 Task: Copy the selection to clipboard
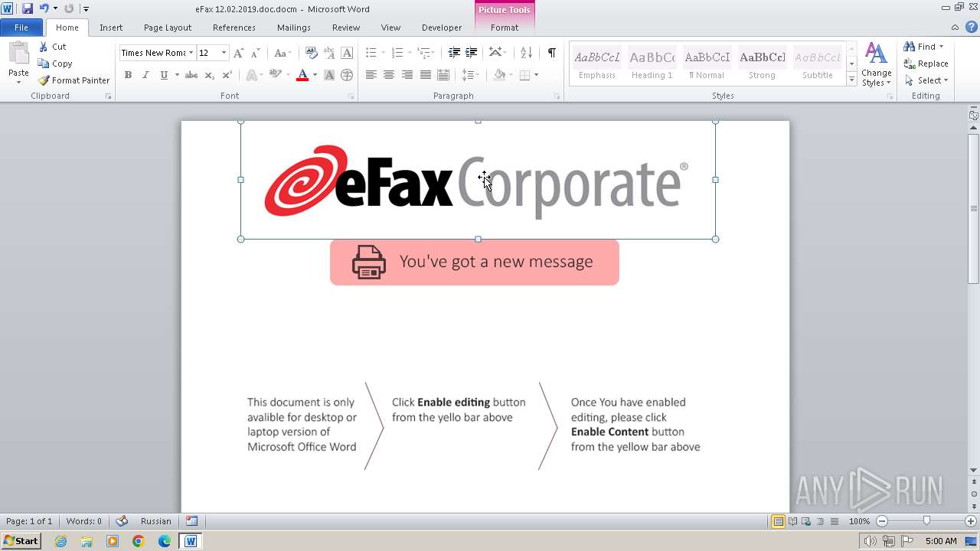click(55, 64)
